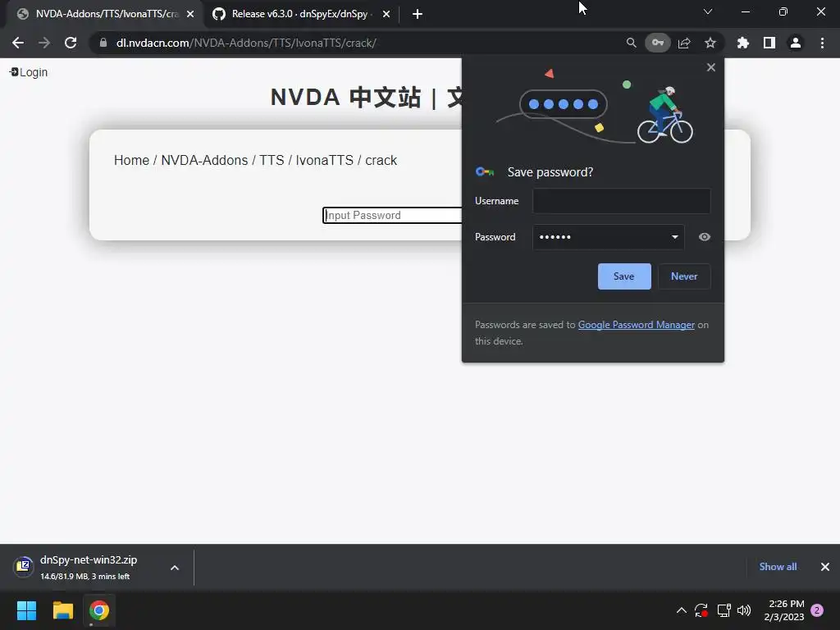Open the clock showing 2:26 PM

785,610
